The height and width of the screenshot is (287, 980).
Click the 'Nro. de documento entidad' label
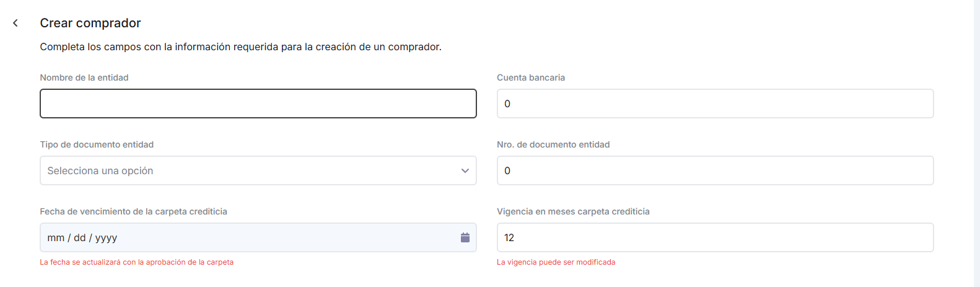pyautogui.click(x=553, y=144)
